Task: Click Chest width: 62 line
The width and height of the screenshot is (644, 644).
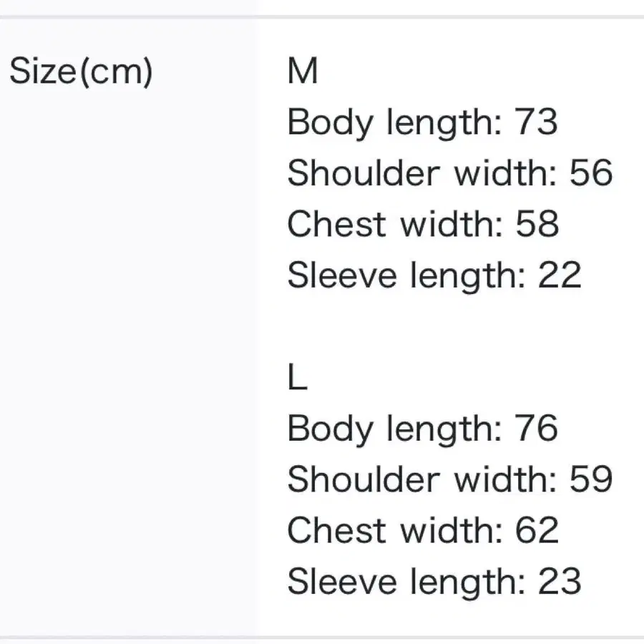Action: point(423,530)
